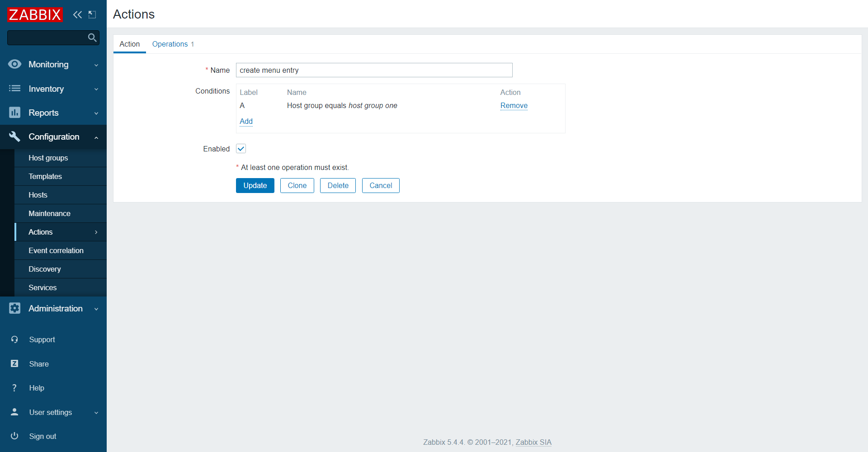Click the Administration gear icon
This screenshot has width=868, height=452.
(x=14, y=308)
